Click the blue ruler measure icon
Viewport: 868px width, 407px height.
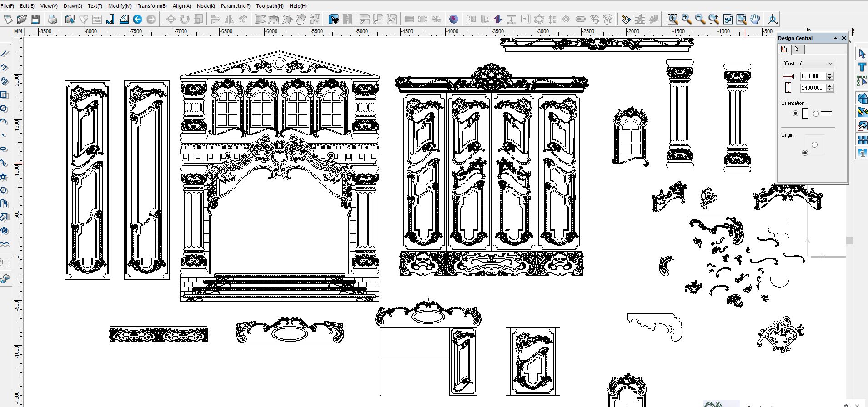(x=110, y=19)
